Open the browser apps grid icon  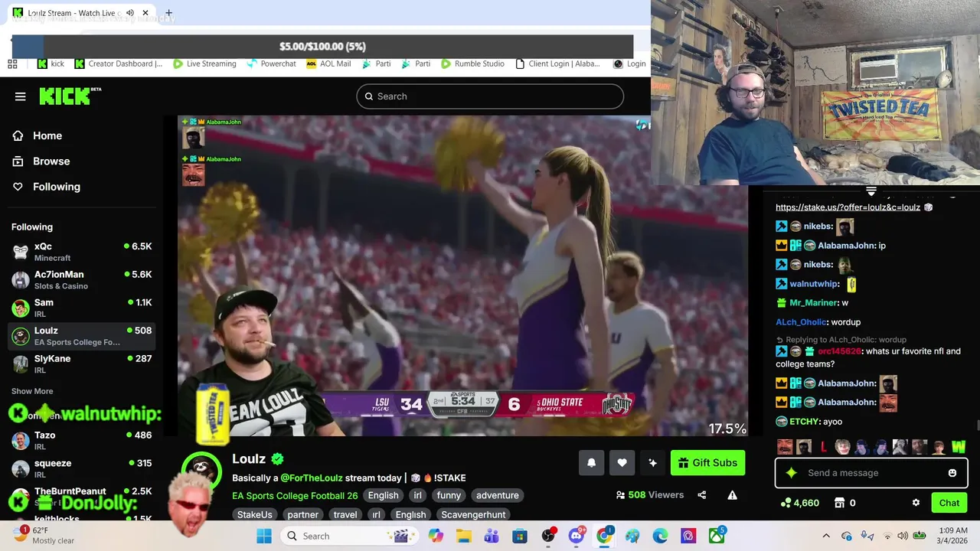point(12,64)
